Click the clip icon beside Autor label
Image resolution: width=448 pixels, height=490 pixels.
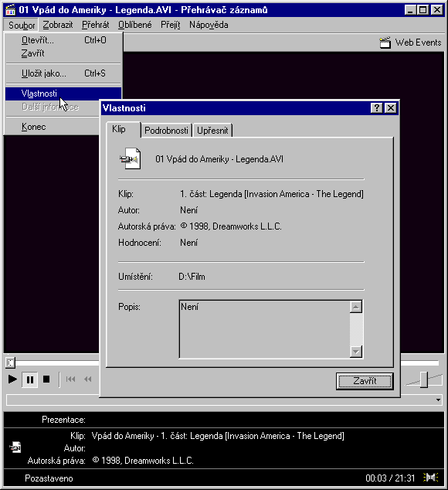click(15, 447)
